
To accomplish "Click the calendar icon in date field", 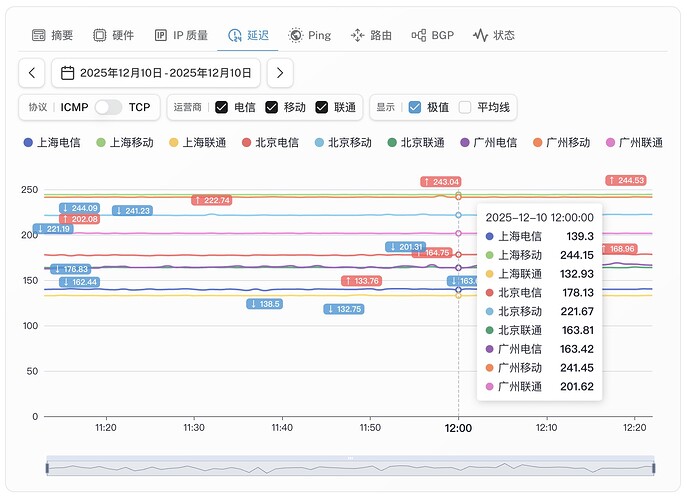I will (67, 73).
